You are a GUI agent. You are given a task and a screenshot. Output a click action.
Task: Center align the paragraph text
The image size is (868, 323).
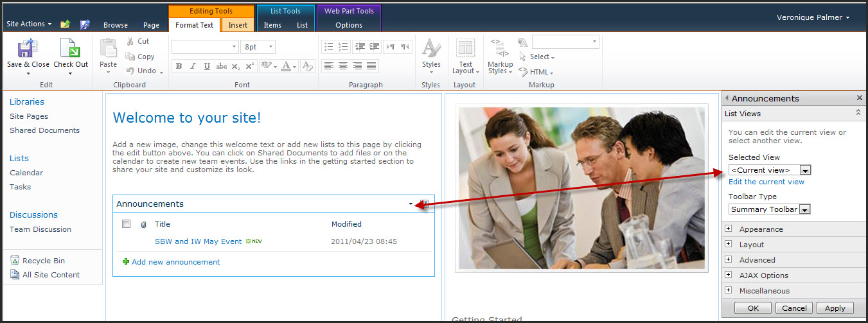(x=343, y=66)
